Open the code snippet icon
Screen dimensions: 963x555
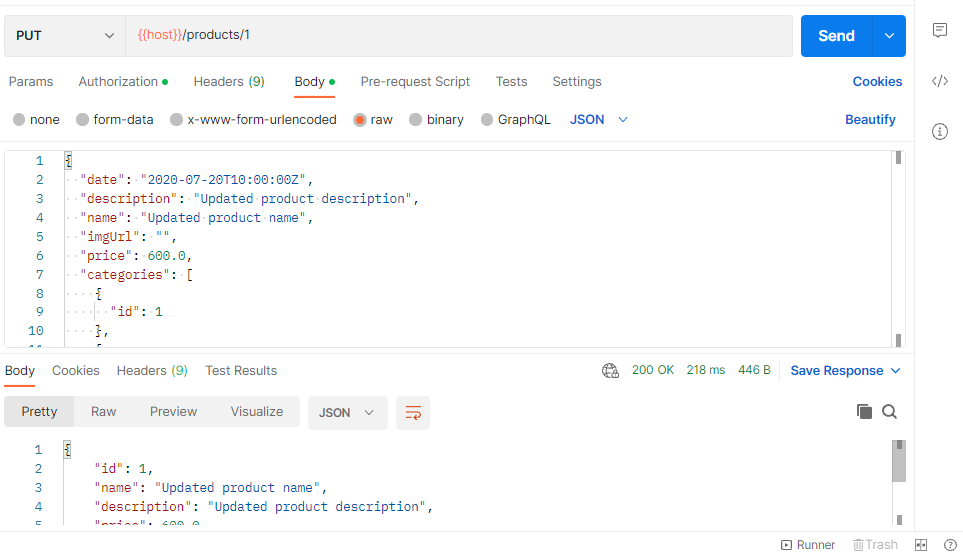click(x=940, y=81)
